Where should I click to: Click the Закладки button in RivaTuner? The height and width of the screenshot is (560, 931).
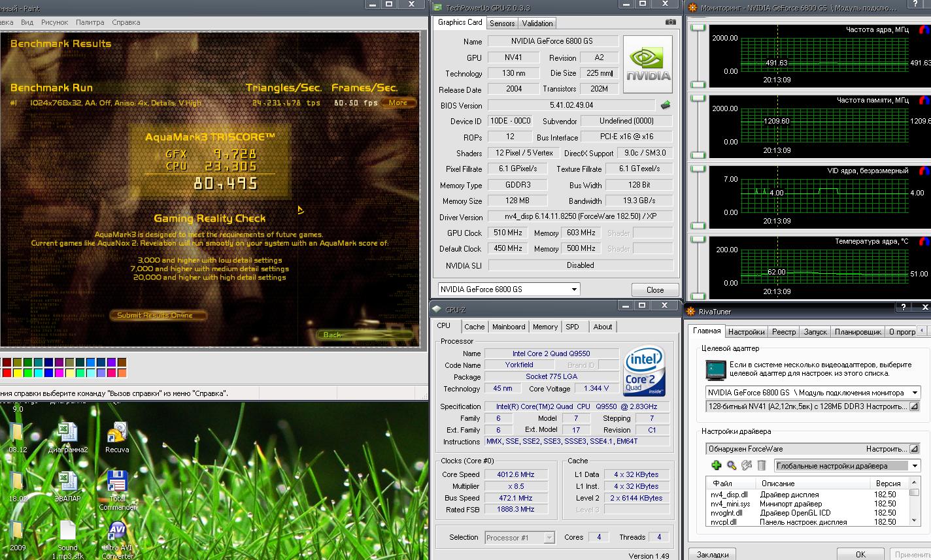point(713,554)
